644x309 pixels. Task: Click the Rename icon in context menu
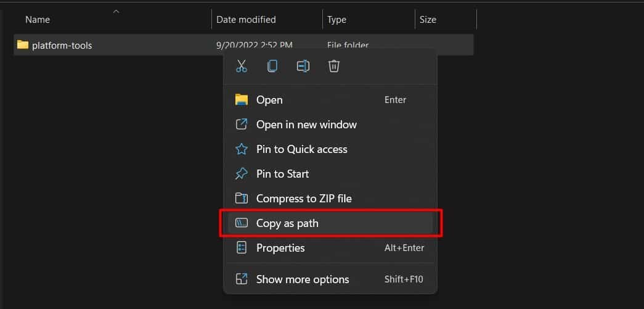pyautogui.click(x=303, y=66)
